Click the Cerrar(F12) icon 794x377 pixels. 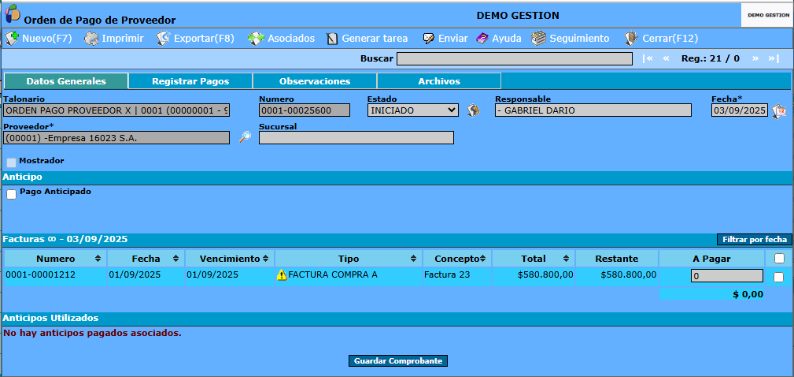pyautogui.click(x=630, y=38)
